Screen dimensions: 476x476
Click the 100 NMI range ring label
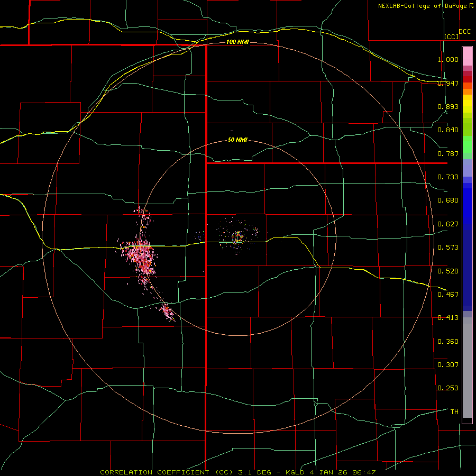click(237, 42)
